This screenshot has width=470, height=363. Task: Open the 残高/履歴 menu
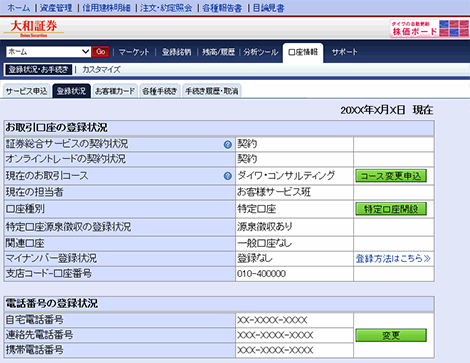coord(218,52)
